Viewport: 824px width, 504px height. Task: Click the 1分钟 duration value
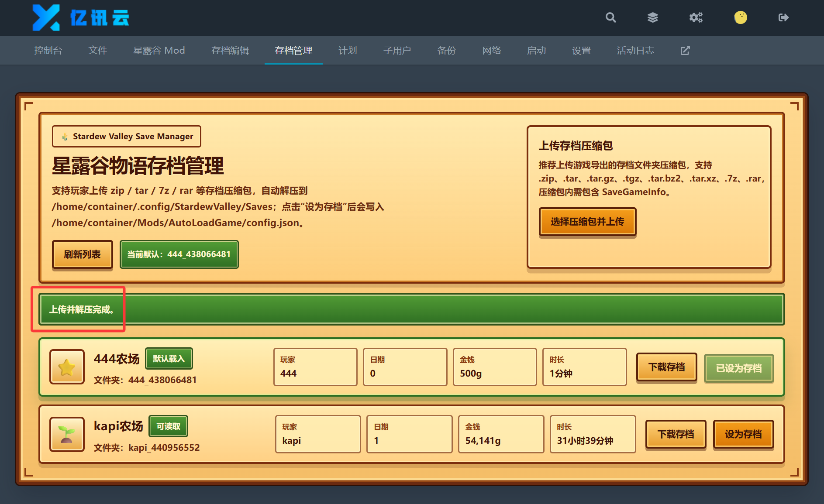point(561,374)
